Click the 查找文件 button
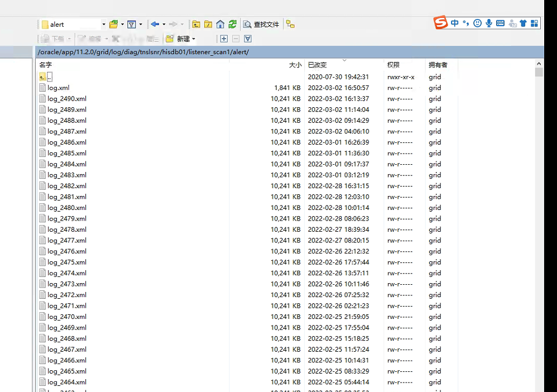This screenshot has width=557, height=392. (x=261, y=24)
